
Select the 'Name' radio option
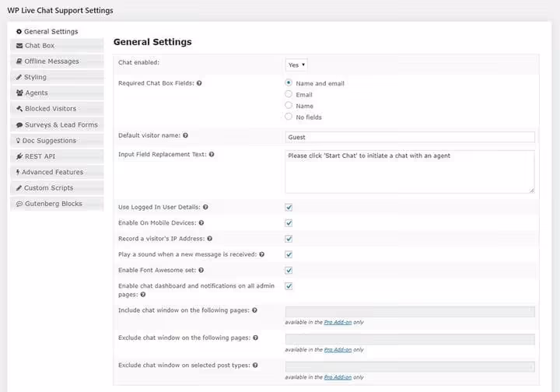point(289,105)
